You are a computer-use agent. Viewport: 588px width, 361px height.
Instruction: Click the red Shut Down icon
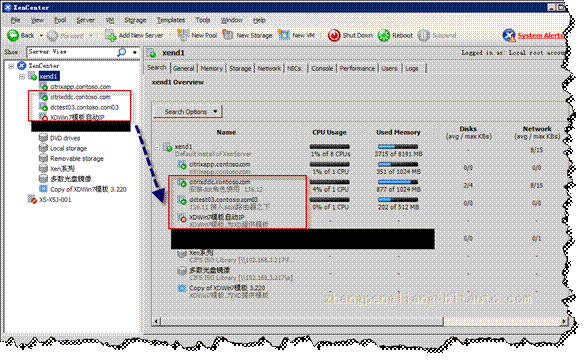pos(334,36)
